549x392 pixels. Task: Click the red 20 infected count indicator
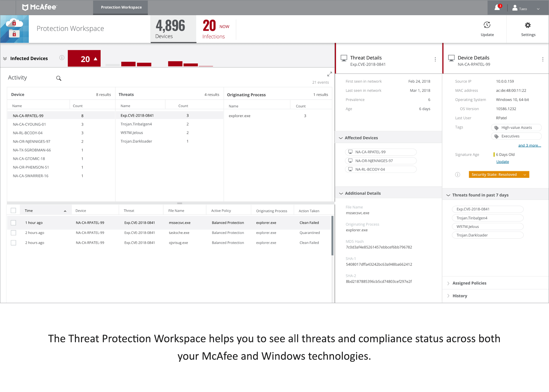[x=84, y=58]
